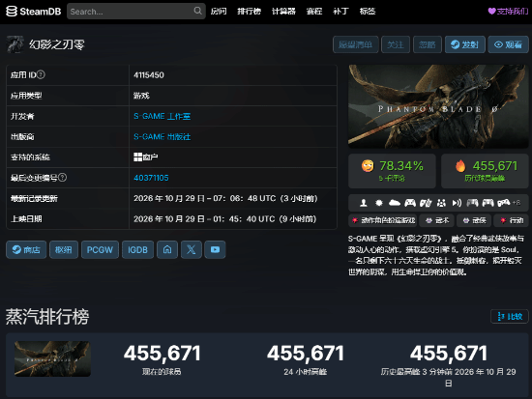Open the 赛程 menu item

click(313, 12)
